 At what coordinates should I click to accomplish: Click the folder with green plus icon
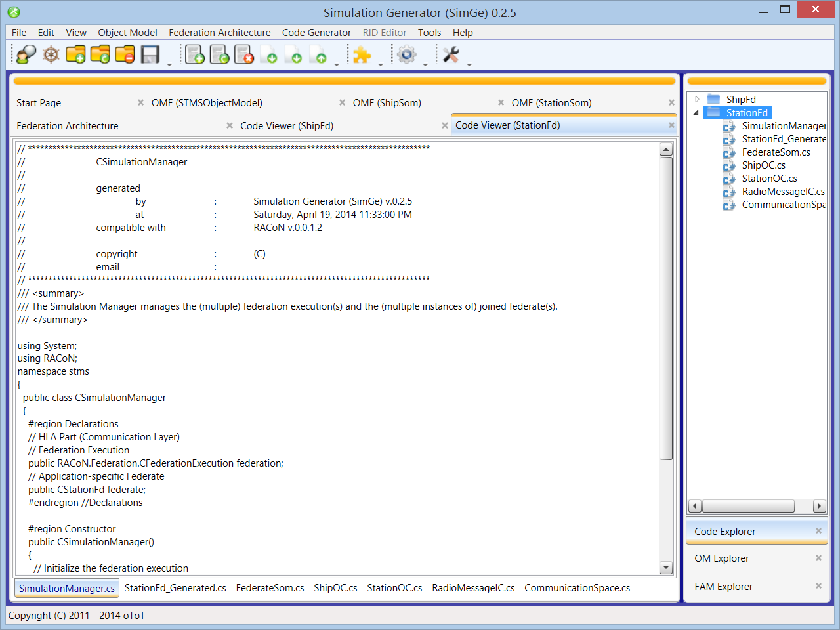pyautogui.click(x=75, y=54)
